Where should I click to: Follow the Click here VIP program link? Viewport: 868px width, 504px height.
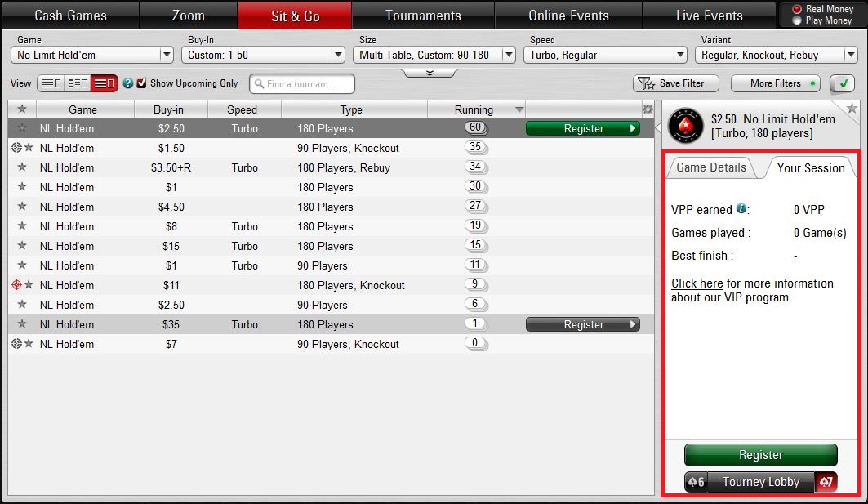point(697,283)
